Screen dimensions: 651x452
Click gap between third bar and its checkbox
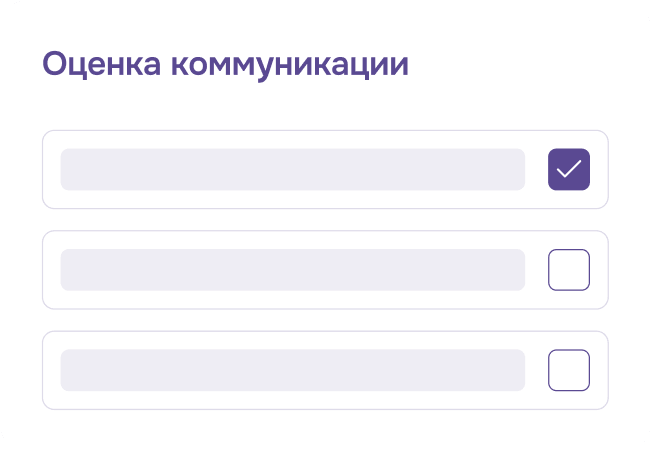click(536, 370)
